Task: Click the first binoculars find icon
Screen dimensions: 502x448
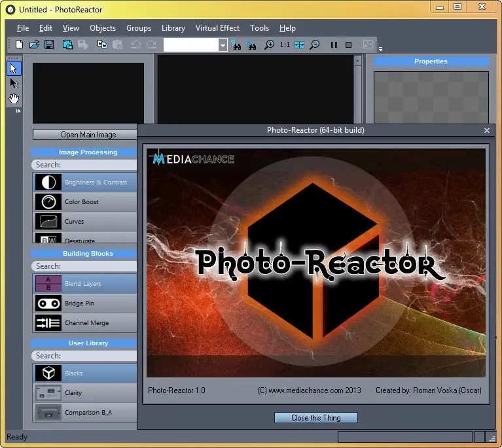Action: pyautogui.click(x=236, y=44)
